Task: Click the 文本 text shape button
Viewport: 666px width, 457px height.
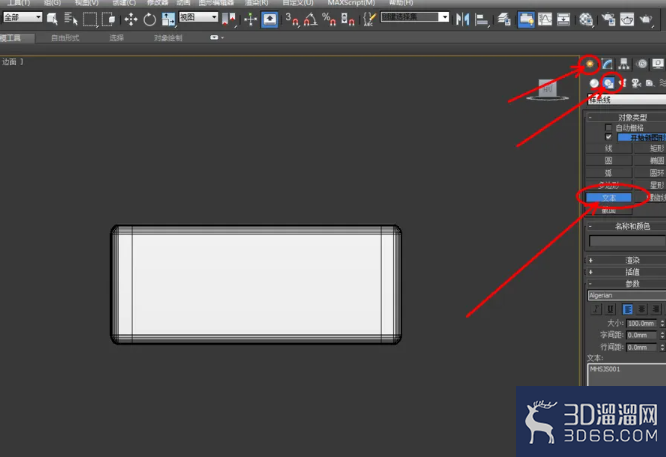Action: tap(609, 197)
